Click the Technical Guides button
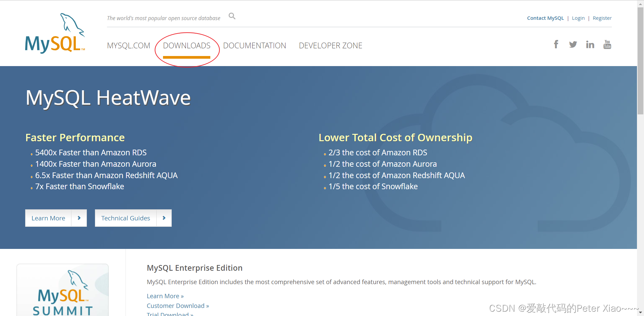Viewport: 644px width, 316px height. coord(125,218)
